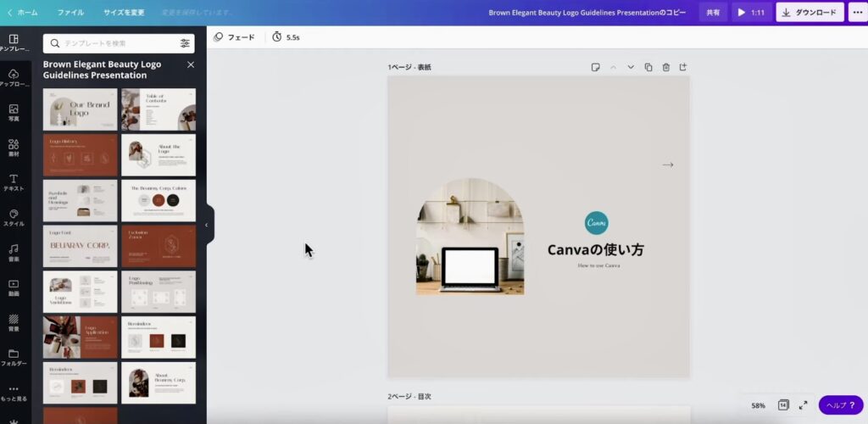
Task: Select the Logo History template thumbnail
Action: point(81,155)
